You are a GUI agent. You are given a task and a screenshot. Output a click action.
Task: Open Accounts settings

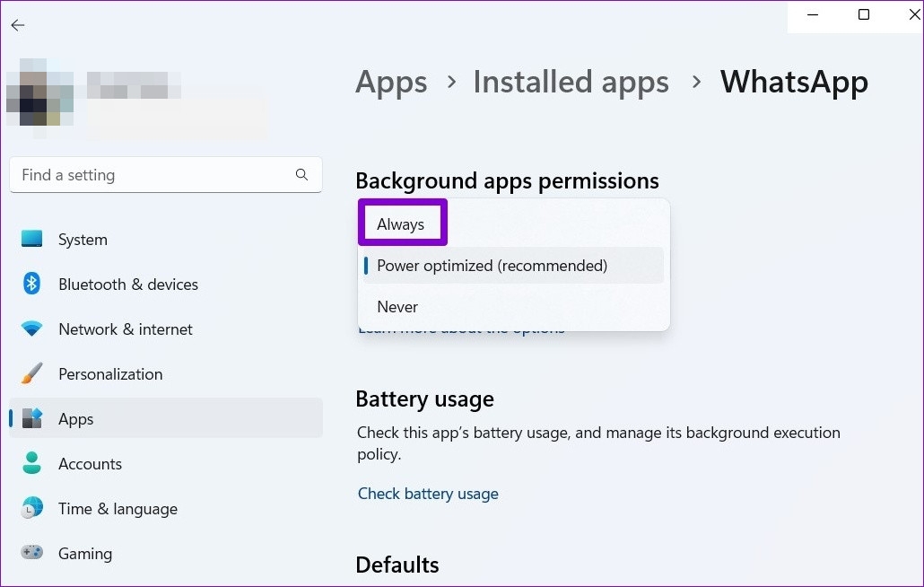[x=32, y=463]
